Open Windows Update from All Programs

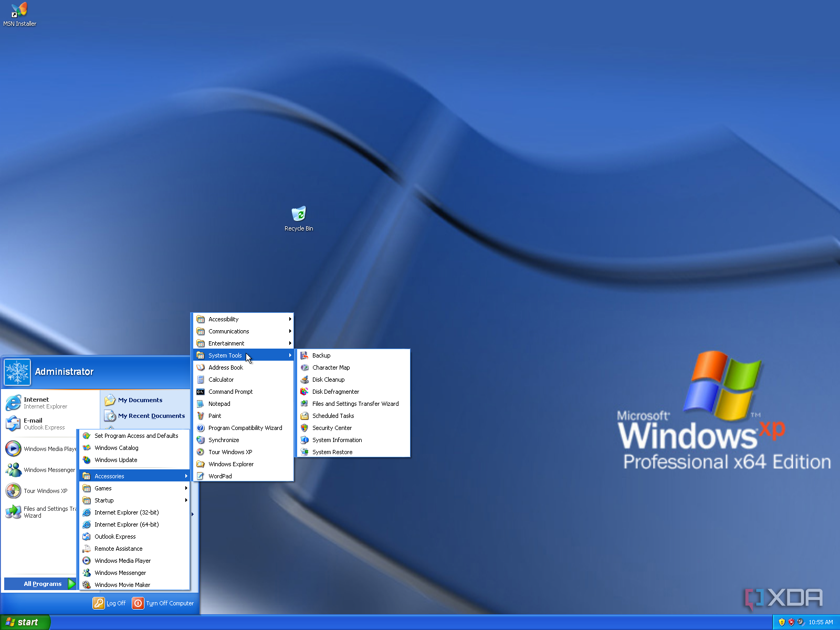click(x=115, y=460)
